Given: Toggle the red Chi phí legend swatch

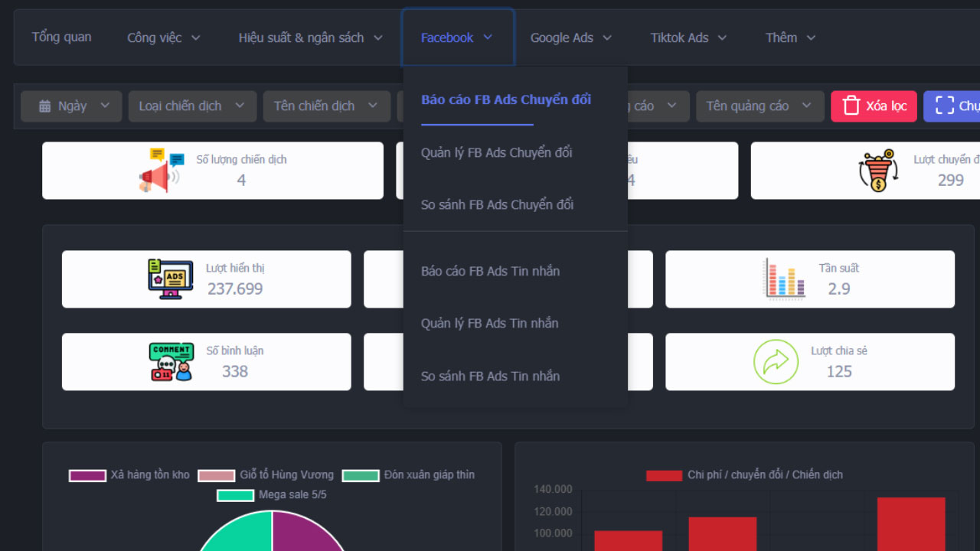Looking at the screenshot, I should pos(664,475).
